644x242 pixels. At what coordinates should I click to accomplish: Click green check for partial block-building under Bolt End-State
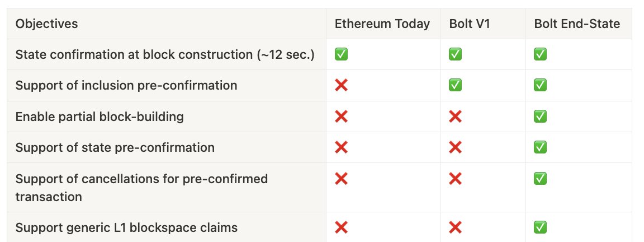(x=540, y=117)
